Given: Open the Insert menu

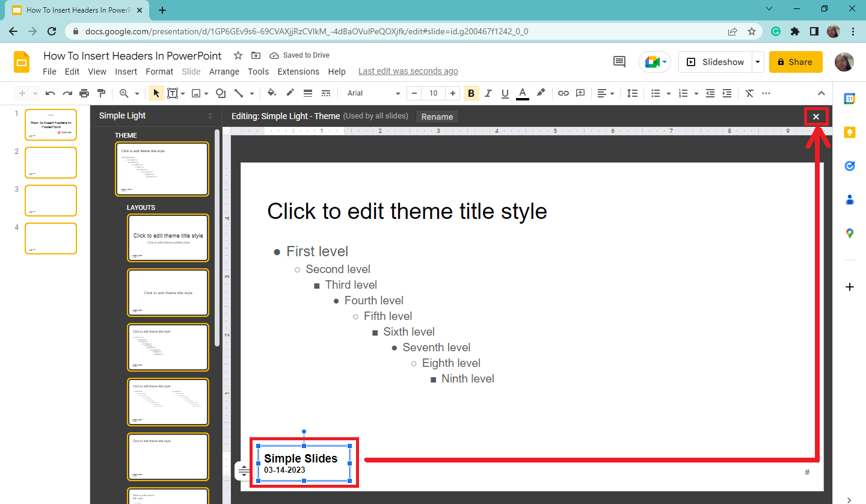Looking at the screenshot, I should pyautogui.click(x=126, y=71).
